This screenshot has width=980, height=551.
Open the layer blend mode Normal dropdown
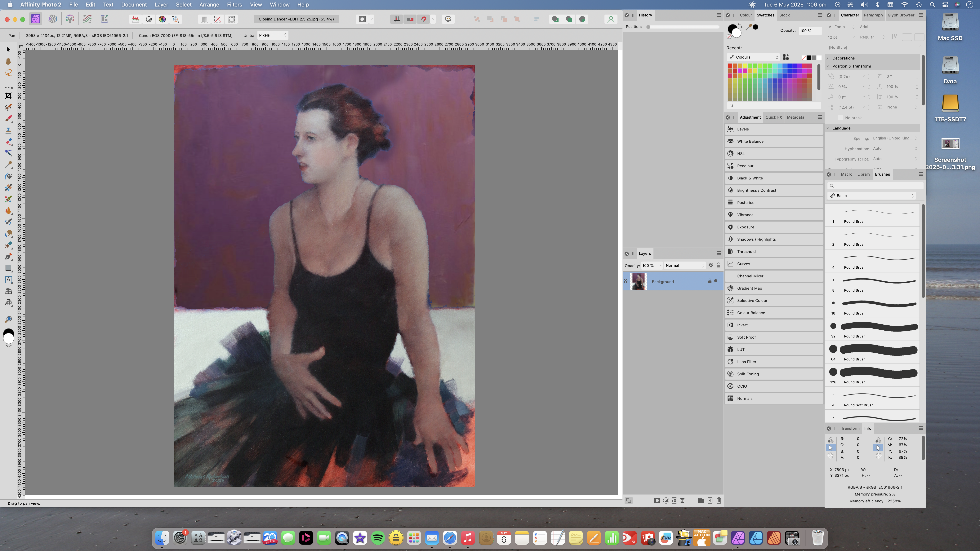click(x=685, y=265)
